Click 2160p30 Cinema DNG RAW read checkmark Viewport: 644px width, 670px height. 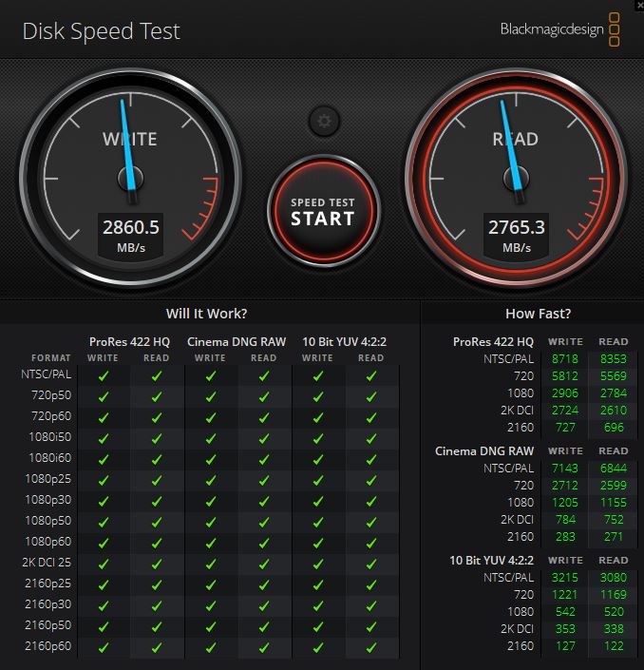(264, 606)
